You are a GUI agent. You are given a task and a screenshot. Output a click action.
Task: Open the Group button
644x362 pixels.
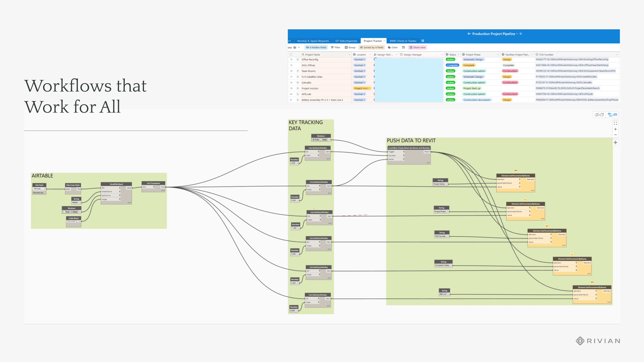click(350, 47)
